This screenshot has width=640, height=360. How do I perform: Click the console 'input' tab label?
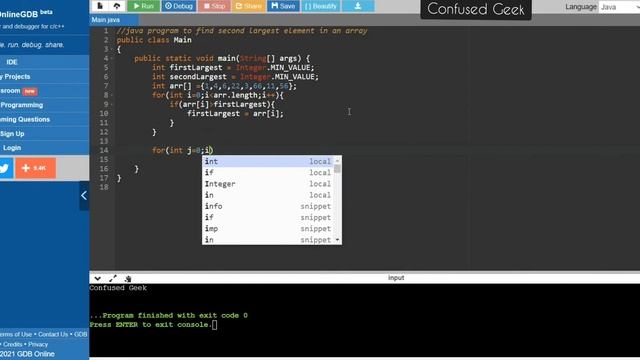396,278
